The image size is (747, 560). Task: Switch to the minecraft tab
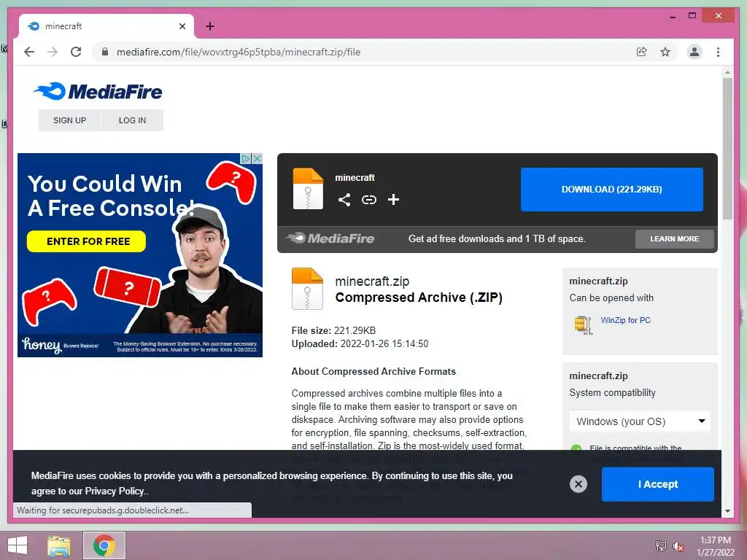click(107, 26)
